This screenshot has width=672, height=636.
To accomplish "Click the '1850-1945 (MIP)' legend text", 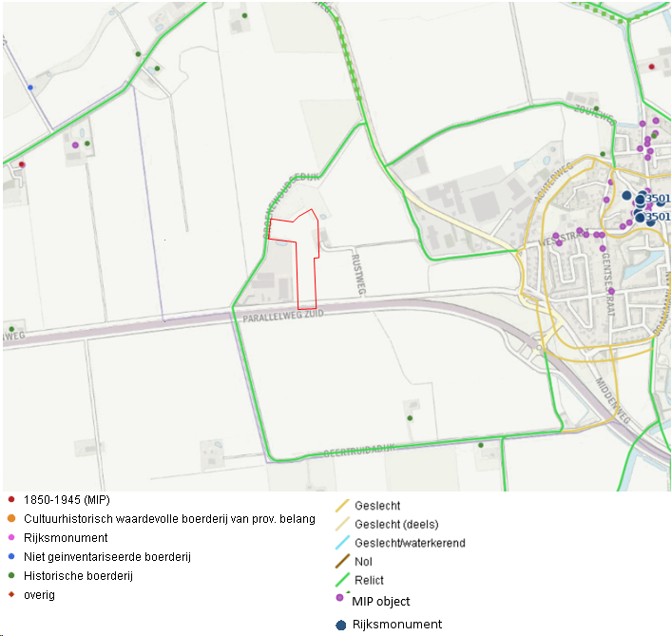I will (67, 500).
